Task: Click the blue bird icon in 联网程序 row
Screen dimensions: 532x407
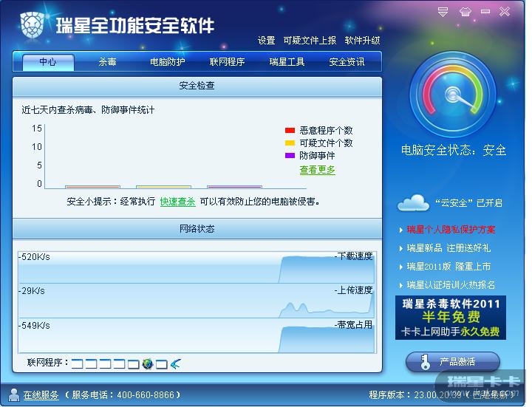Action: point(175,364)
